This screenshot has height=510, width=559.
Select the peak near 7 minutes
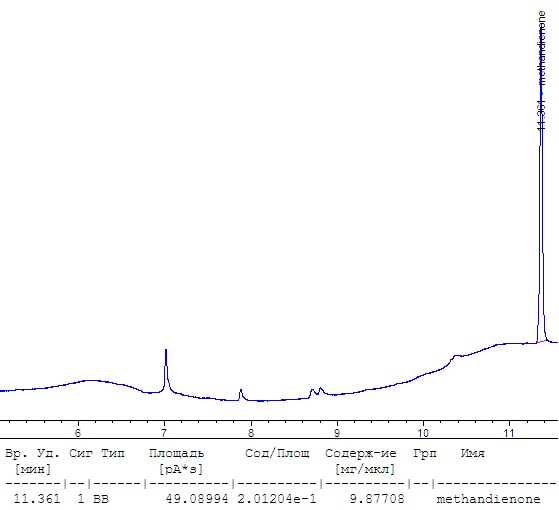coord(166,371)
